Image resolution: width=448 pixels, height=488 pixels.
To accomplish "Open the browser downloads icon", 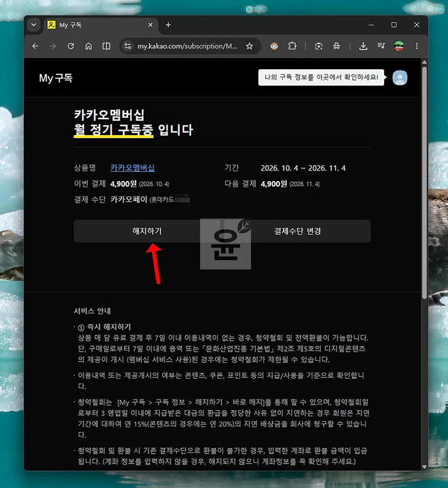I will tap(363, 47).
